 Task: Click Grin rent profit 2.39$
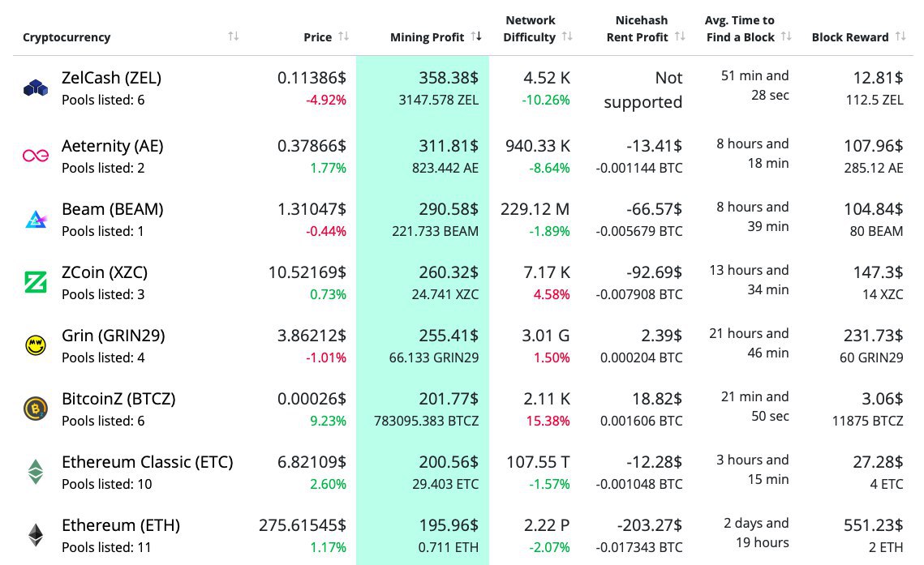click(x=662, y=336)
